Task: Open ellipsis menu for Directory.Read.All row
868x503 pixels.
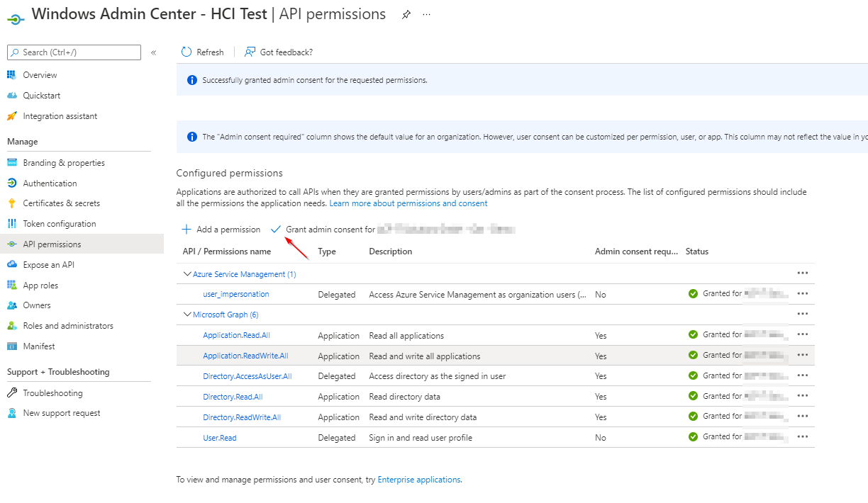Action: (803, 396)
